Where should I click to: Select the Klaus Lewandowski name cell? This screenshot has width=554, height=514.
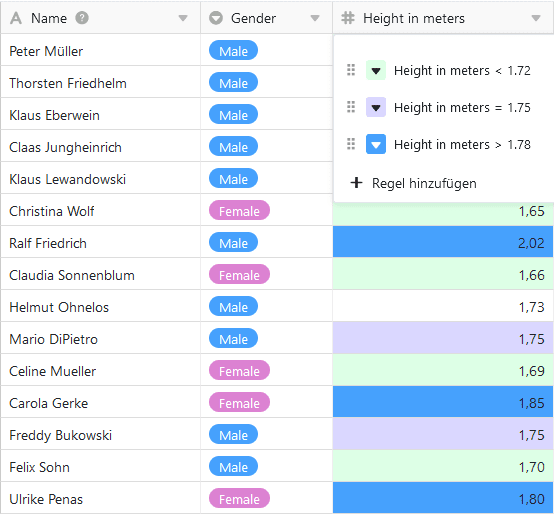(x=101, y=178)
